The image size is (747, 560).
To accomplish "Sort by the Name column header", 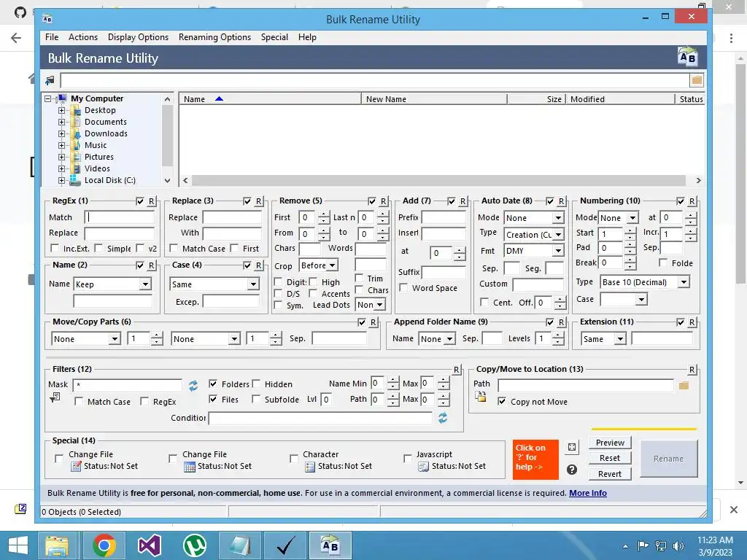I will click(270, 99).
